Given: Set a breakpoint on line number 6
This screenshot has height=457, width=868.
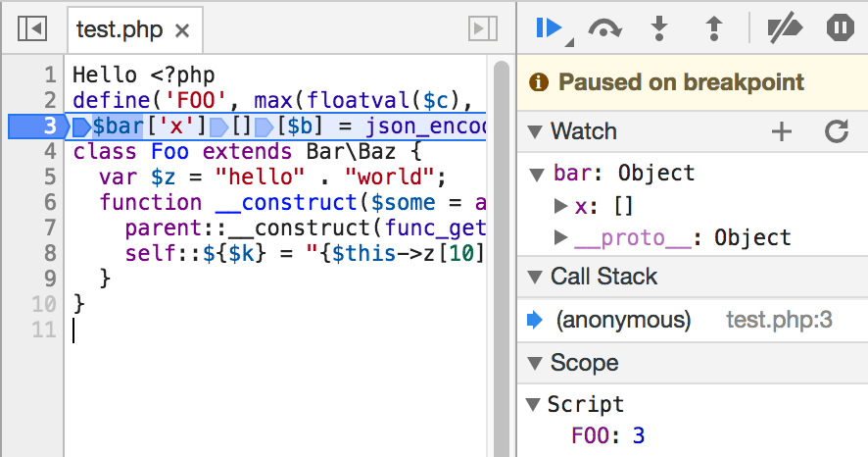Looking at the screenshot, I should click(50, 202).
